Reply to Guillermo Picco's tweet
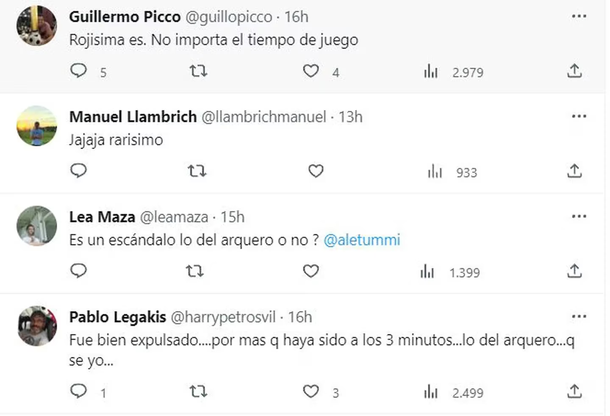This screenshot has height=416, width=610. (79, 71)
